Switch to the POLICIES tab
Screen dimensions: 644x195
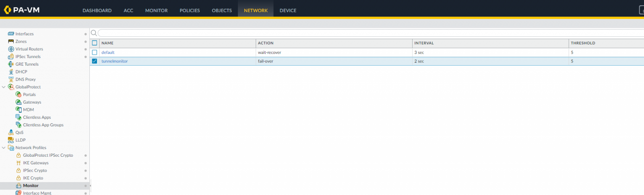point(190,10)
